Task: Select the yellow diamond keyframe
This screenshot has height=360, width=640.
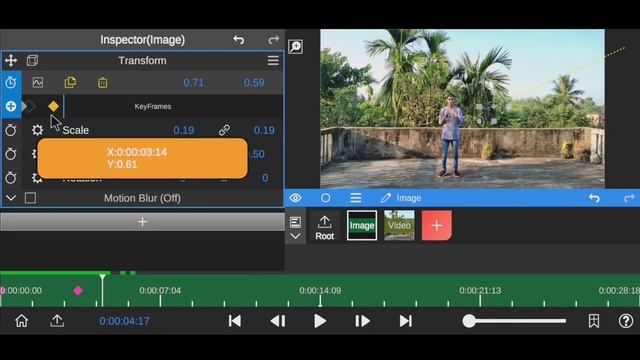Action: coord(53,106)
